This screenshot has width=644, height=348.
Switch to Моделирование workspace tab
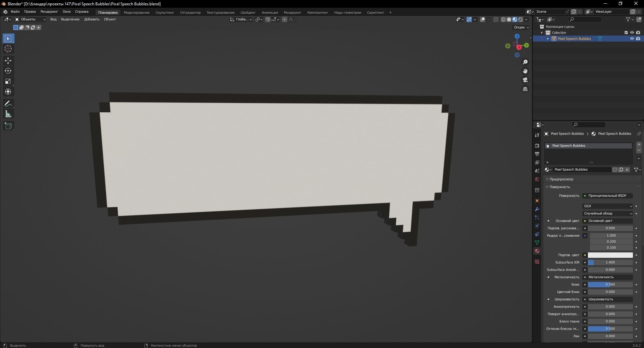pyautogui.click(x=137, y=13)
